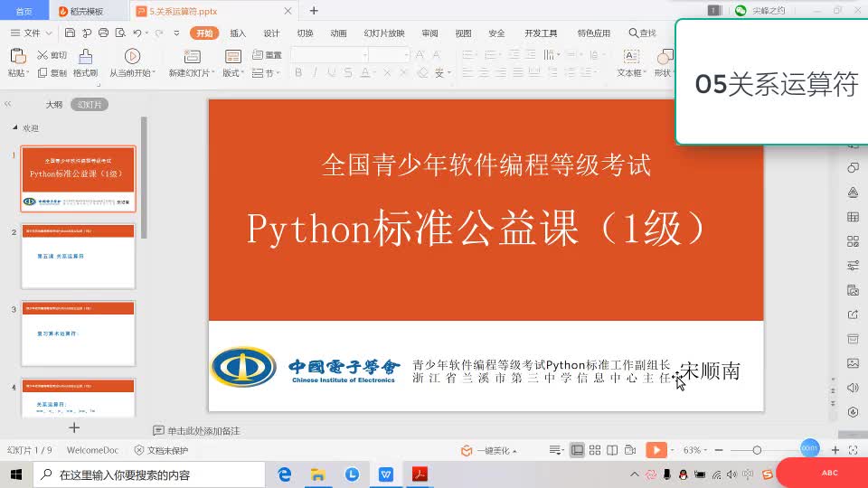The image size is (868, 488).
Task: Open the Developer Tools (开发工具) tab
Action: tap(541, 33)
